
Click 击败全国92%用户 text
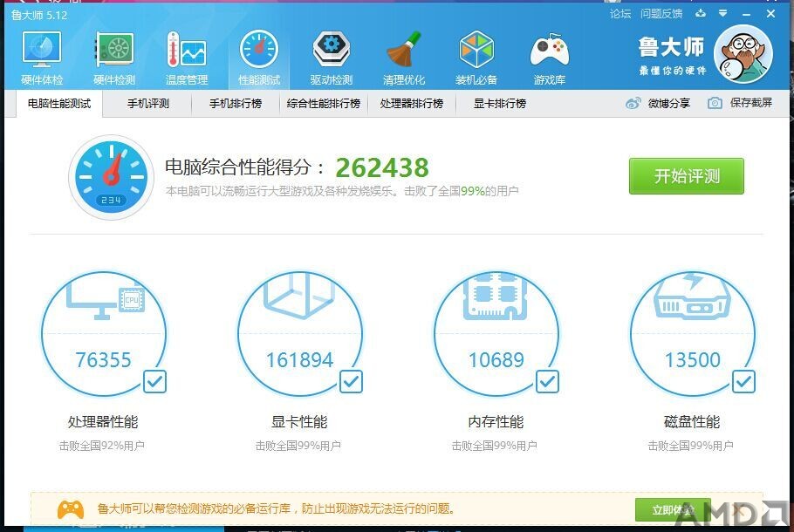point(102,446)
